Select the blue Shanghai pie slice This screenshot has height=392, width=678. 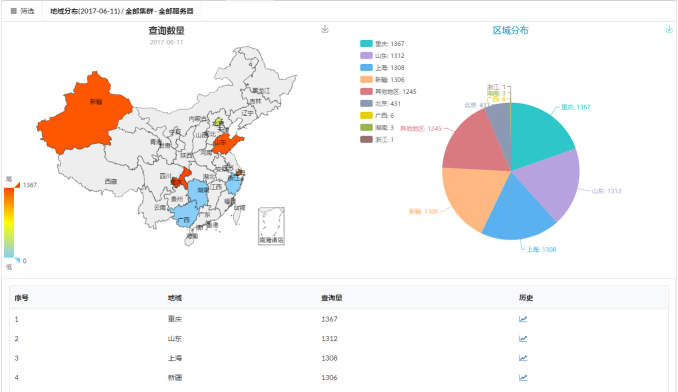pos(517,212)
